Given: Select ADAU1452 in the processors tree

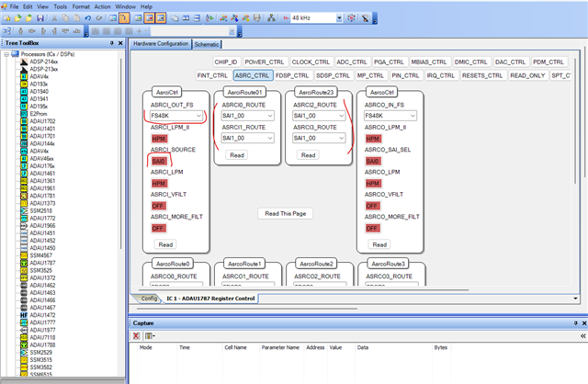Looking at the screenshot, I should (x=42, y=241).
